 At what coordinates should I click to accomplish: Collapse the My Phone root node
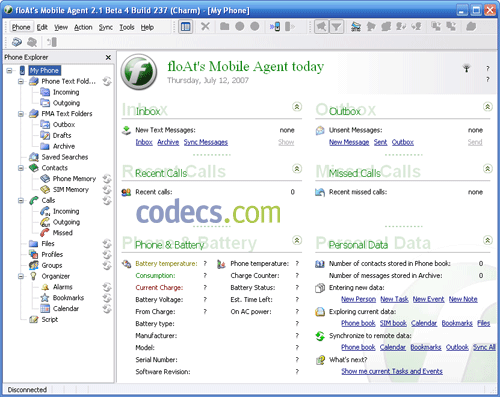tap(9, 70)
